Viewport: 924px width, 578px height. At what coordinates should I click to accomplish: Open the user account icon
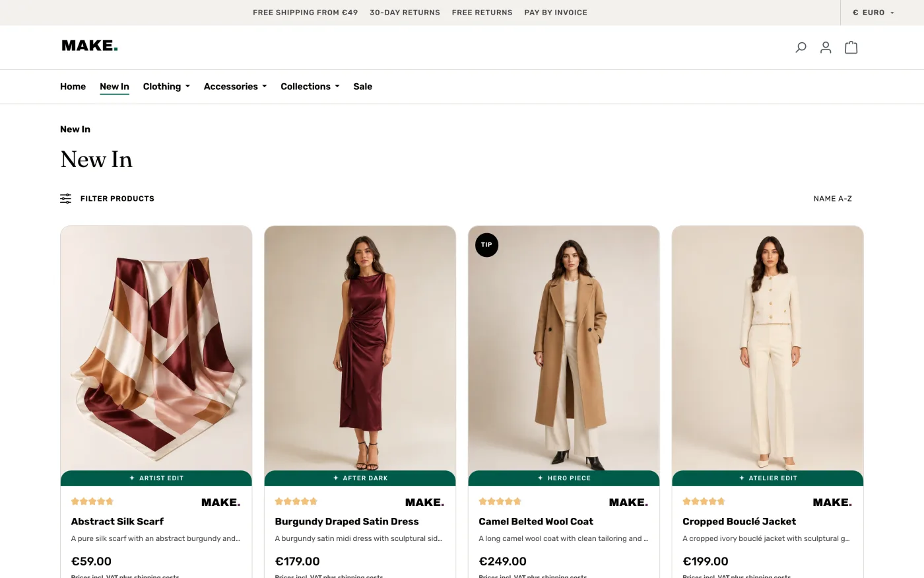[826, 48]
